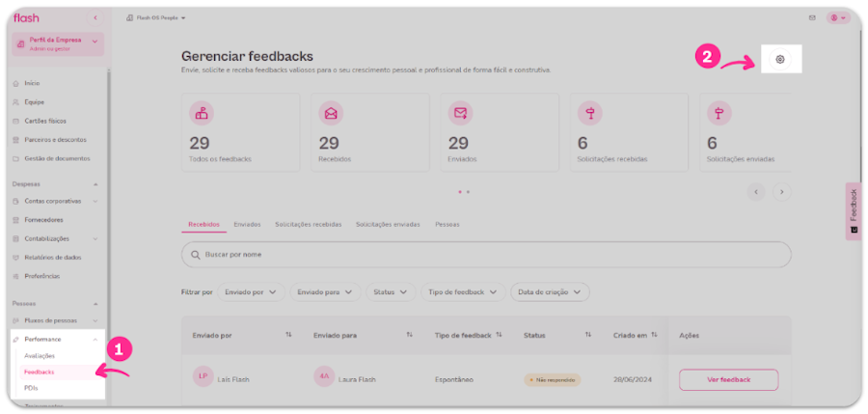
Task: Click the search magnifier icon
Action: [x=195, y=255]
